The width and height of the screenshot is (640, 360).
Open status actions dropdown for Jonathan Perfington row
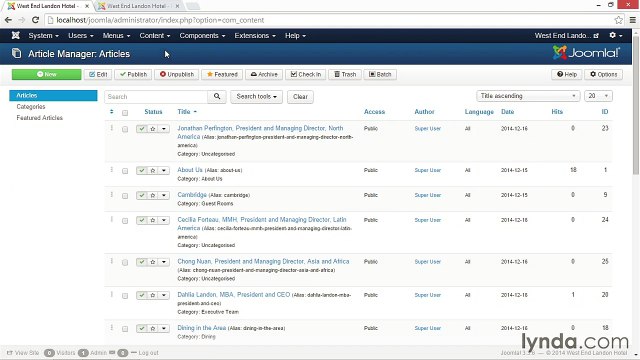(x=164, y=129)
